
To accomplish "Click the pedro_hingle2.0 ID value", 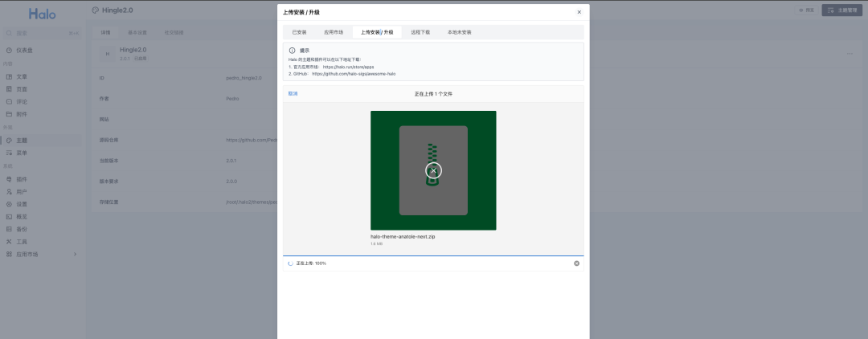I will pos(244,78).
